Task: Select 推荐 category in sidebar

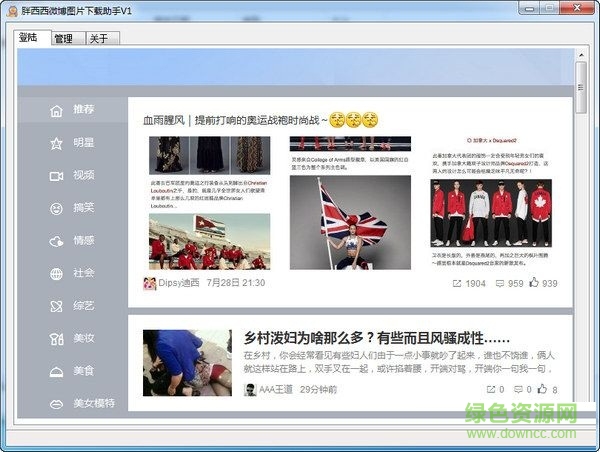Action: (84, 109)
